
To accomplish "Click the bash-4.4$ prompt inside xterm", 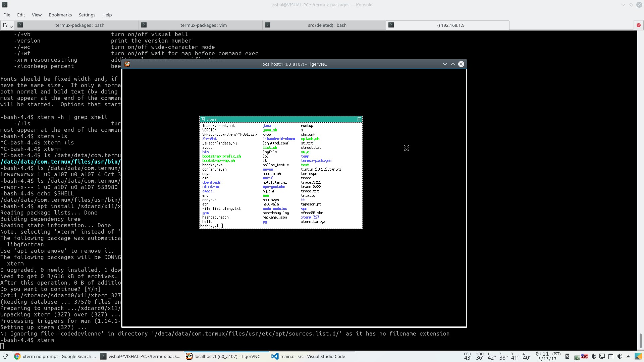I will (x=209, y=226).
